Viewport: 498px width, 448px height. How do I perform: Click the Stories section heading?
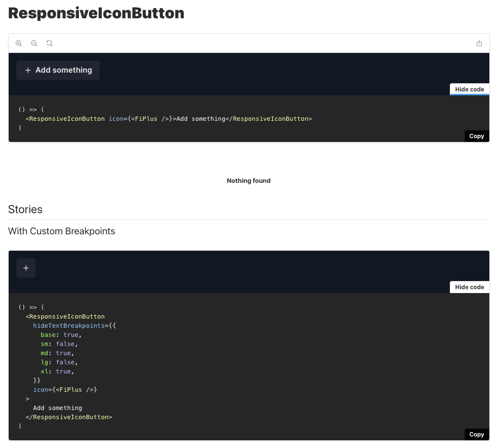25,209
